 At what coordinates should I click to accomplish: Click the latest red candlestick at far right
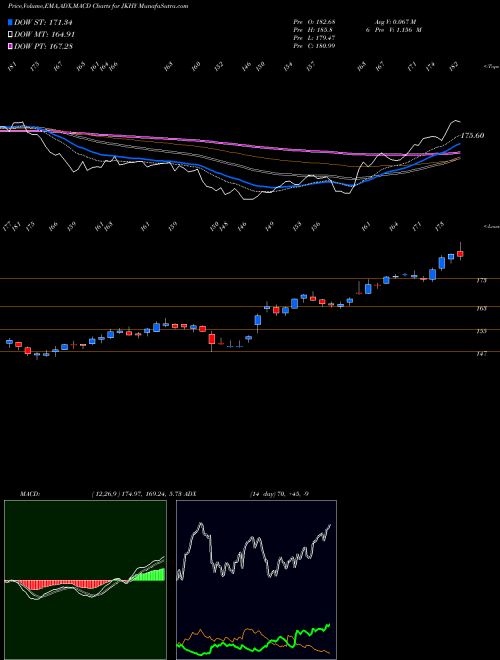pyautogui.click(x=460, y=254)
